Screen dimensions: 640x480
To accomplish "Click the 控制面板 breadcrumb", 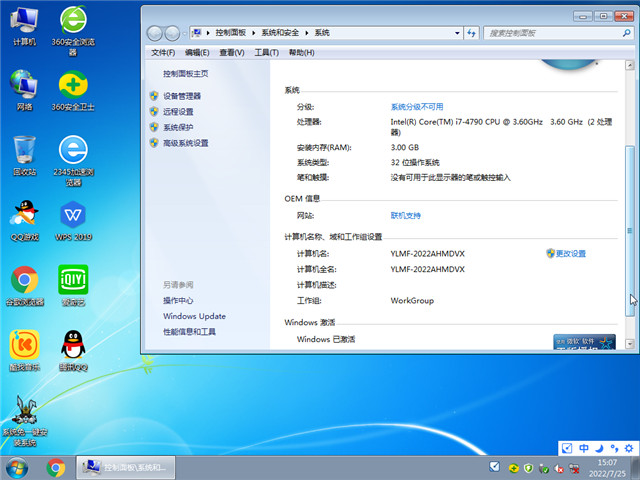I will click(x=231, y=33).
